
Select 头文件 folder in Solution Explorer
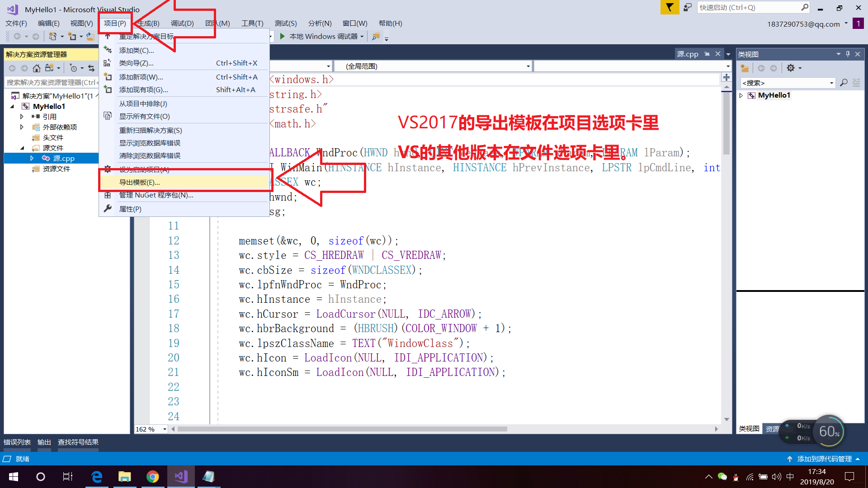point(53,137)
